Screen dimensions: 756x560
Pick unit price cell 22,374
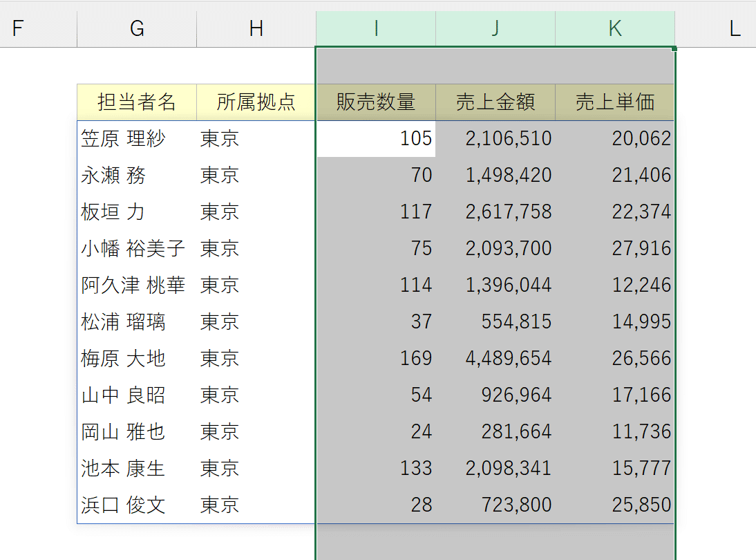click(615, 212)
